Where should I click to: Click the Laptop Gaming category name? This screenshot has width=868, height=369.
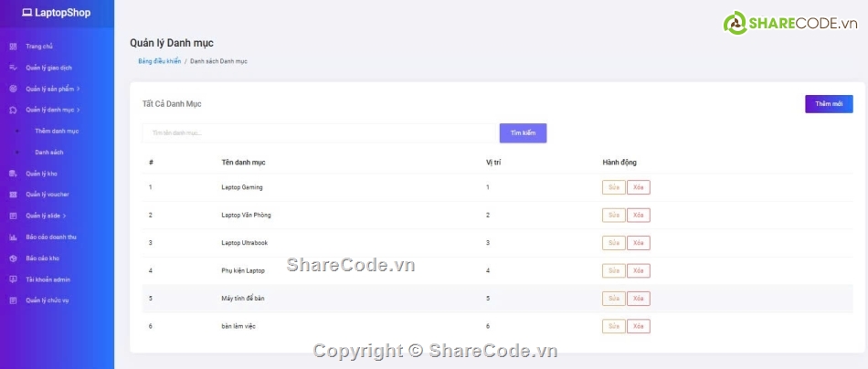click(242, 187)
